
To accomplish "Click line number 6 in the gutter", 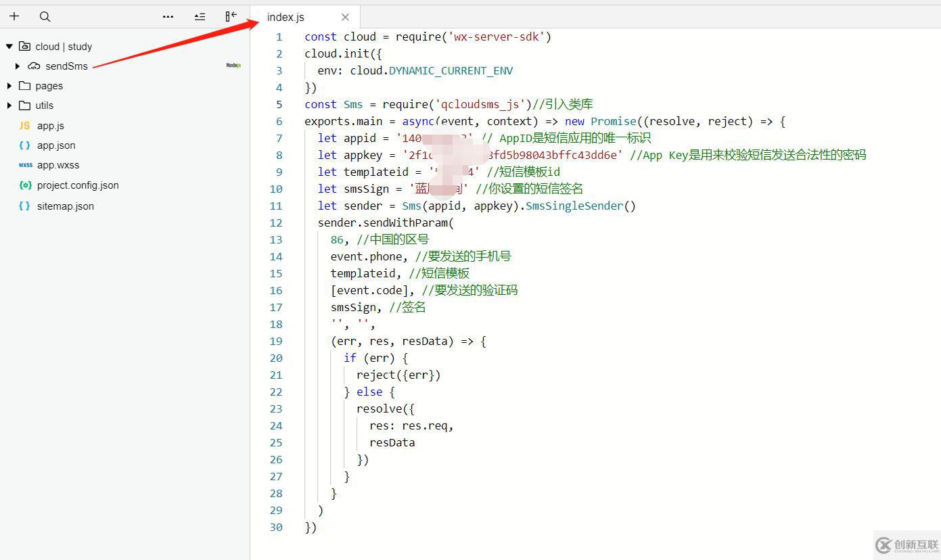I will click(x=279, y=121).
